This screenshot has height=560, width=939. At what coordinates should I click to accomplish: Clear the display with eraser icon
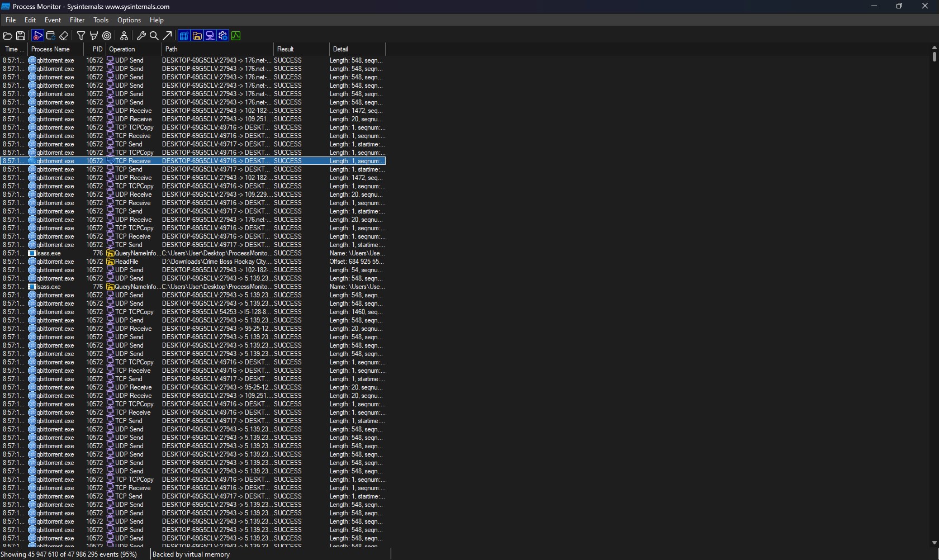click(x=64, y=36)
